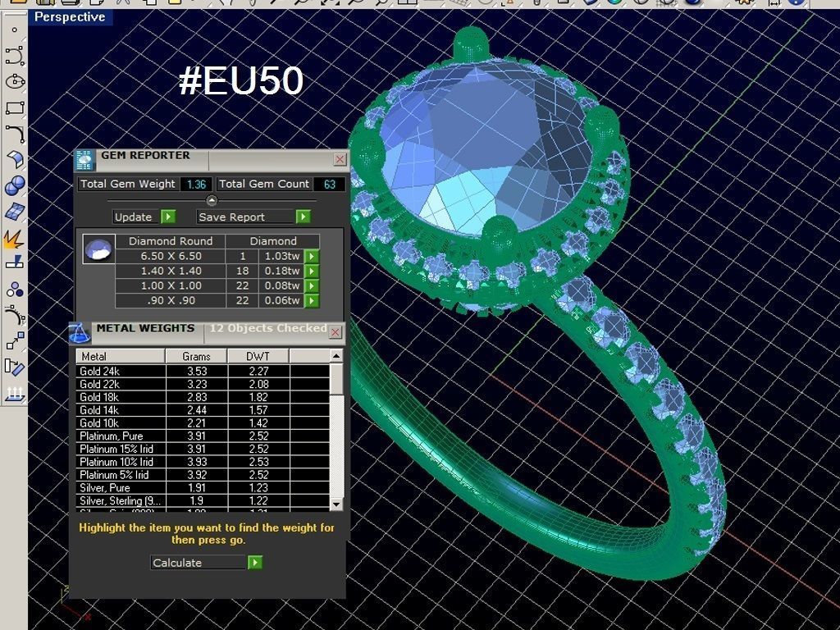Click the Metal Weights scale icon
This screenshot has width=840, height=630.
coord(80,333)
